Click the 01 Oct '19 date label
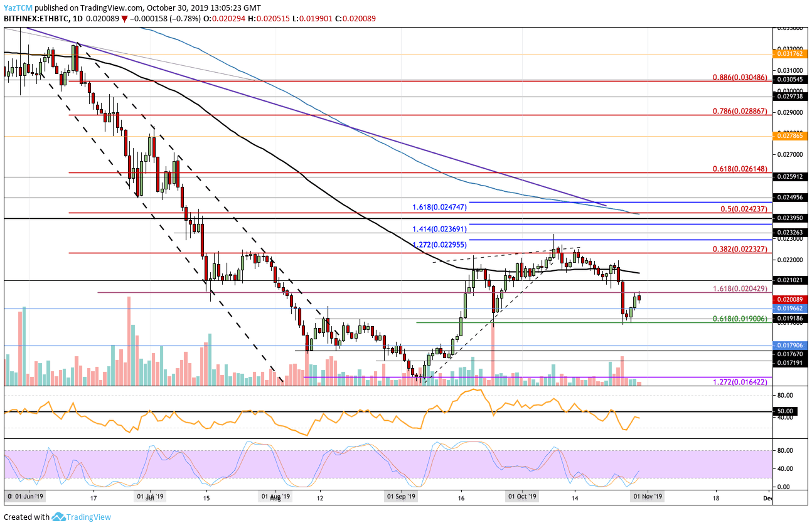 tap(523, 498)
